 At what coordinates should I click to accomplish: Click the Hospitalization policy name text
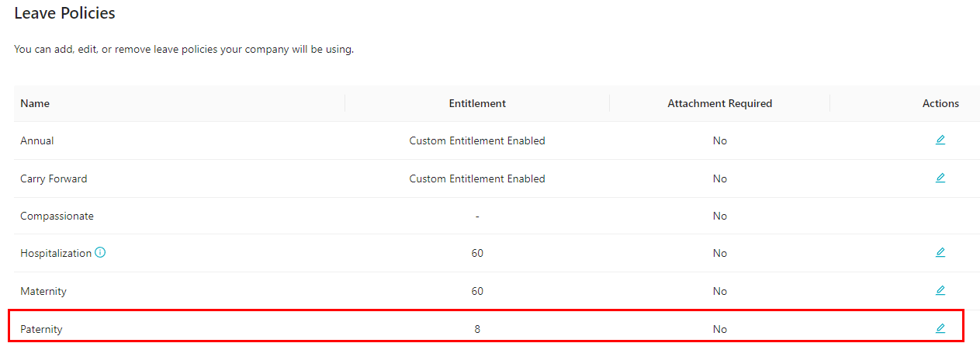[56, 253]
